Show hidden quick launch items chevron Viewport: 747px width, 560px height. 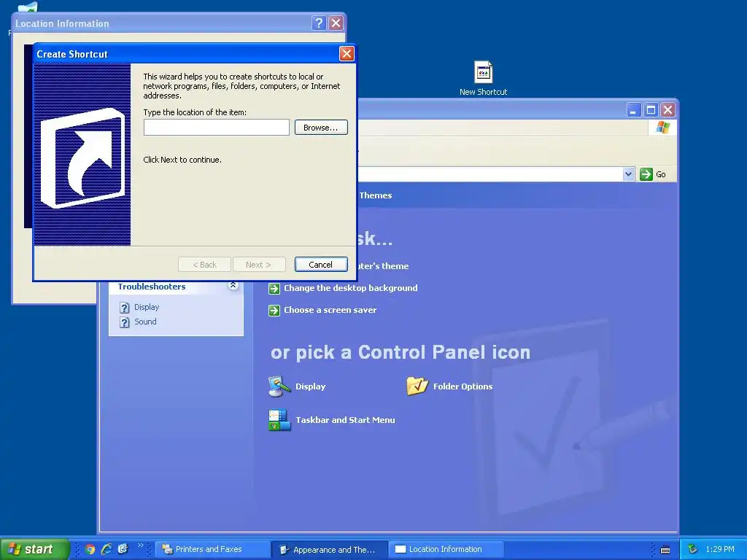coord(140,545)
